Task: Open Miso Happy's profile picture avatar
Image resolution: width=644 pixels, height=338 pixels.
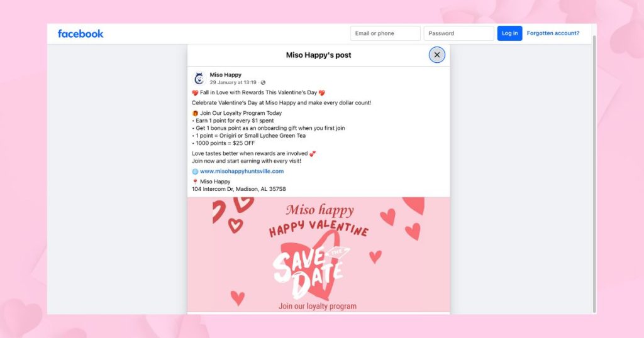Action: [x=199, y=79]
